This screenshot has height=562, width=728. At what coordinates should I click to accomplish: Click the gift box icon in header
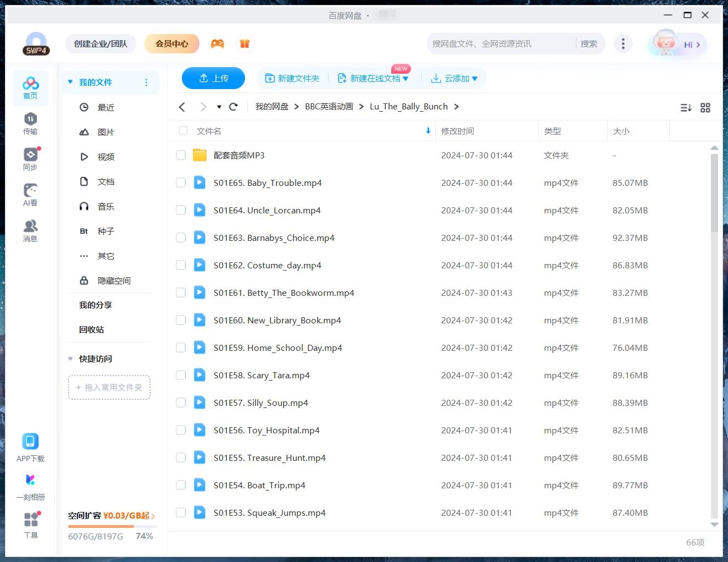click(x=244, y=43)
